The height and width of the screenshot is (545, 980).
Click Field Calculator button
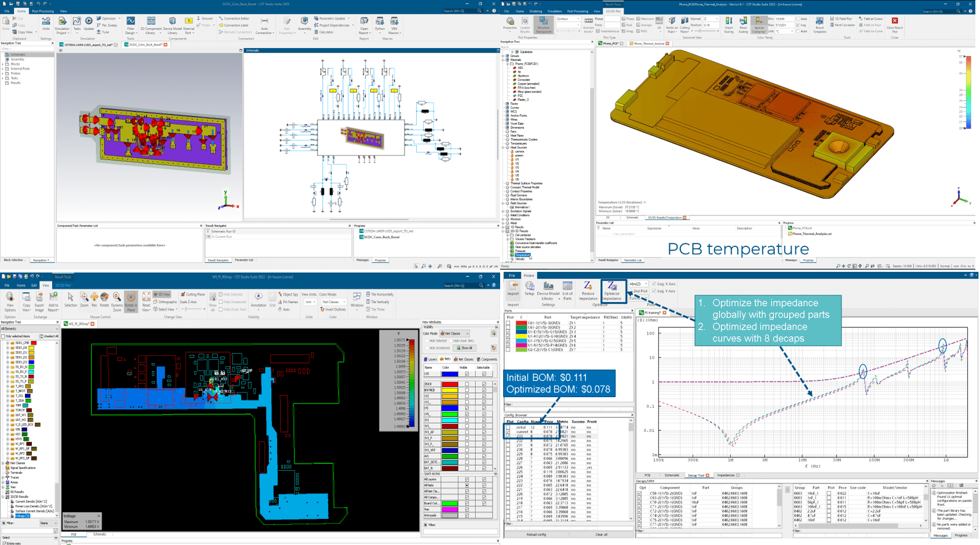(x=843, y=25)
